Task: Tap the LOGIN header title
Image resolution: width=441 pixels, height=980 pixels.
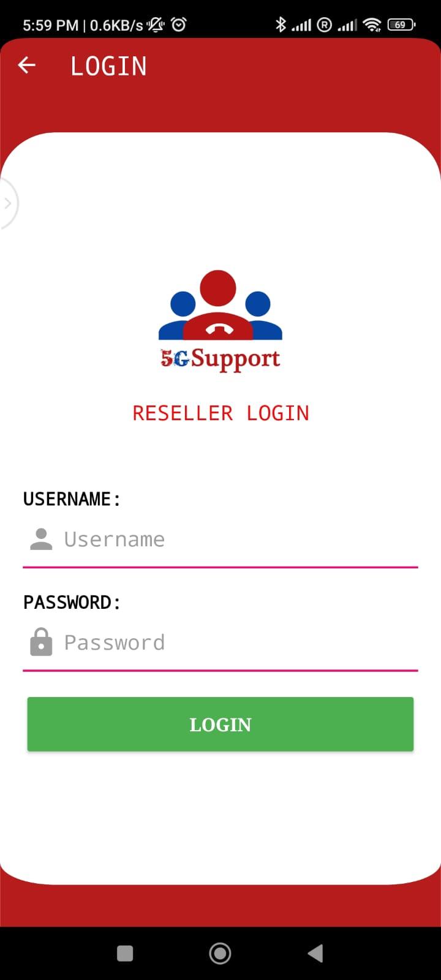Action: [108, 66]
